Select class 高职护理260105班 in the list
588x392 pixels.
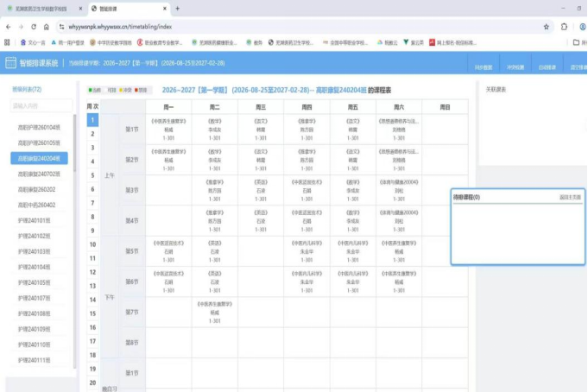[x=39, y=143]
